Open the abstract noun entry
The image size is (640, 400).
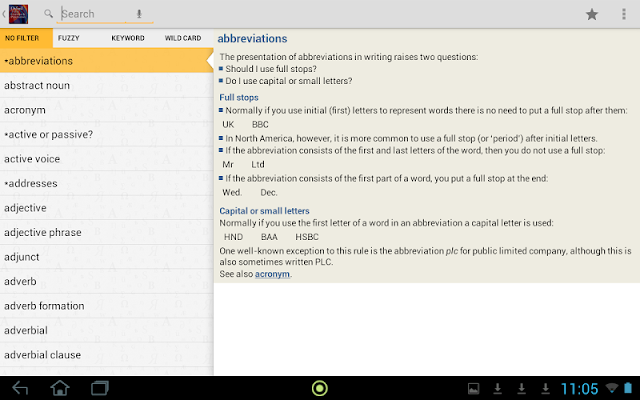(107, 85)
